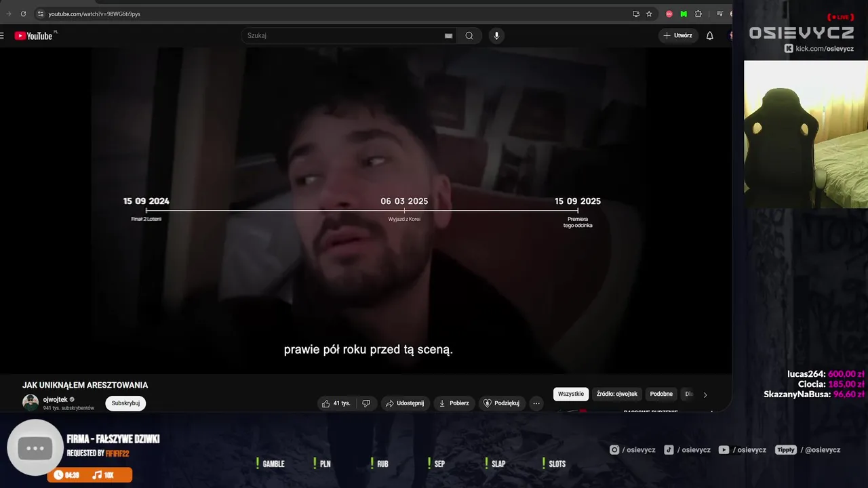Click the YouTube logo to go home
Image resolution: width=868 pixels, height=488 pixels.
click(33, 36)
